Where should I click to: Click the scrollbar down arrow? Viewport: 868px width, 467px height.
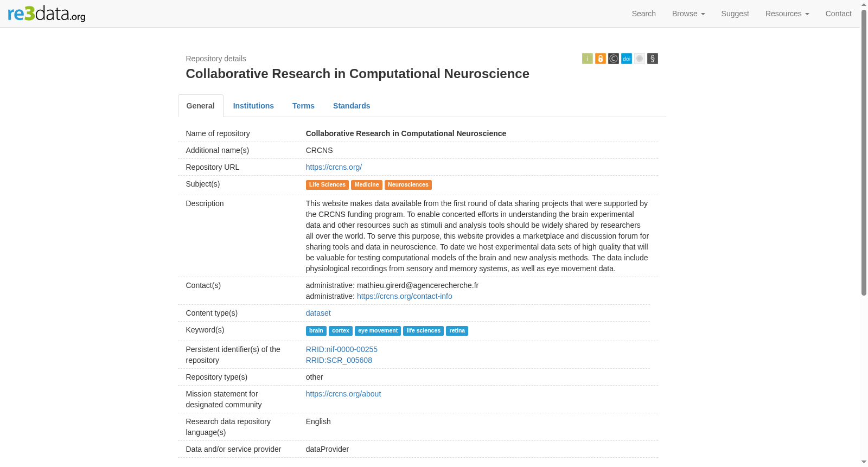[x=864, y=462]
